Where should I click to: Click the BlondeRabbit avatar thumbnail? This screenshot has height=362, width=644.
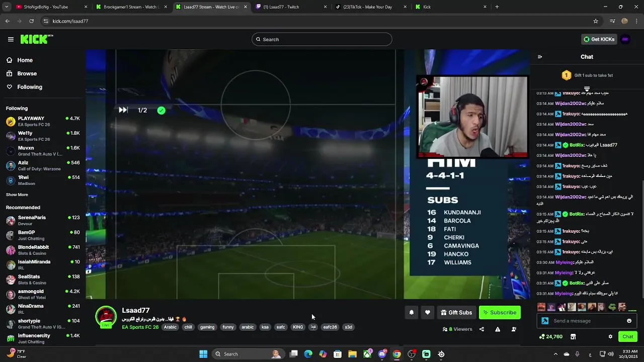[x=11, y=250]
